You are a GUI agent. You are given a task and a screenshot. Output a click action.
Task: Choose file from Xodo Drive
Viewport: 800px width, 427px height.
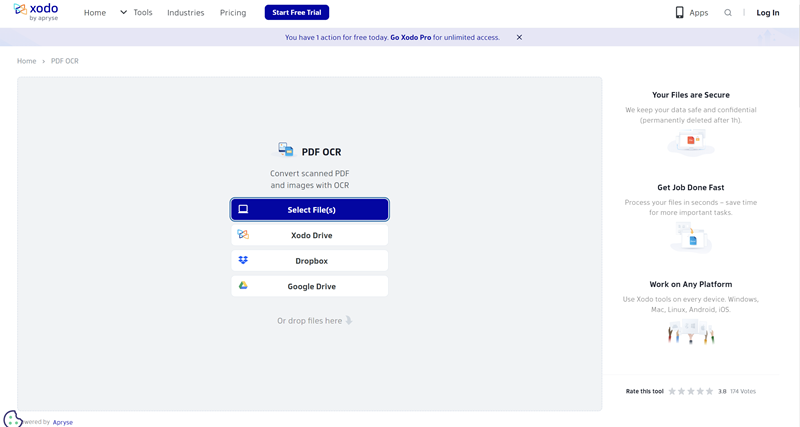pos(310,235)
